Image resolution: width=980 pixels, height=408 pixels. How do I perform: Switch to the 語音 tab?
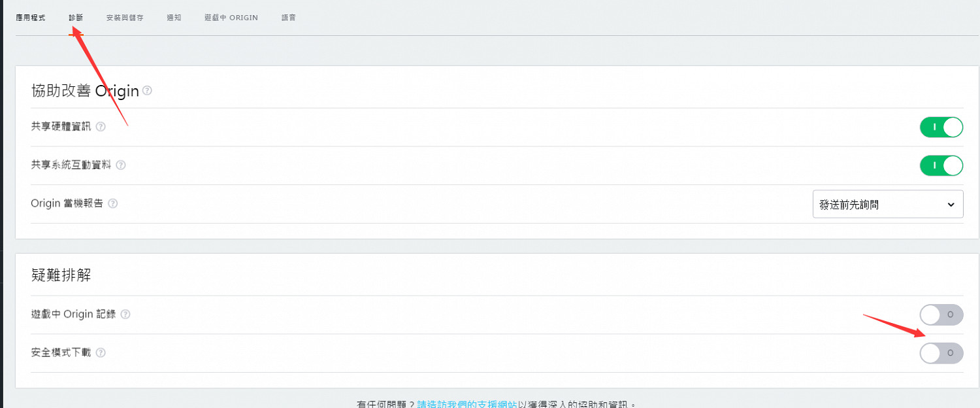coord(288,18)
